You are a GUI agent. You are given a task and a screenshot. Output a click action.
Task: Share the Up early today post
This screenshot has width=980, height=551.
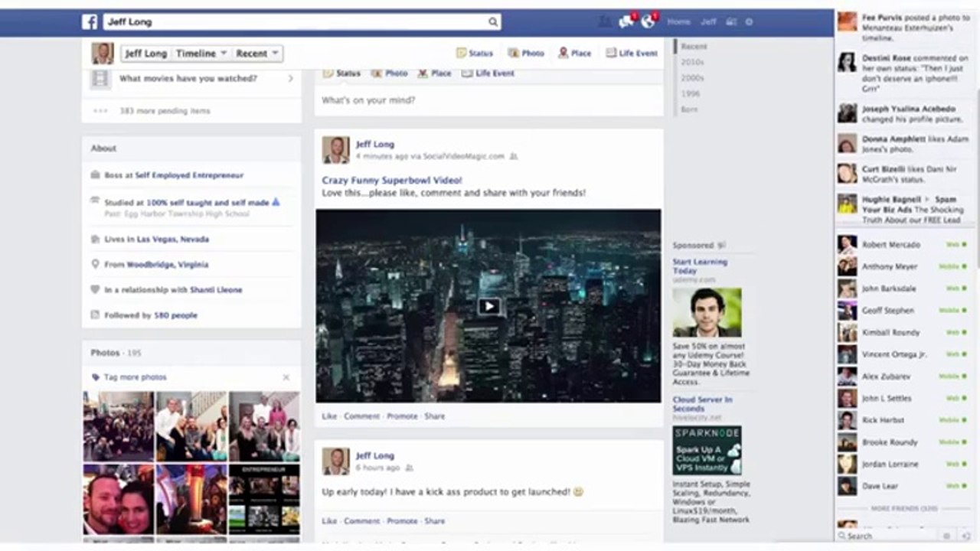pos(434,521)
